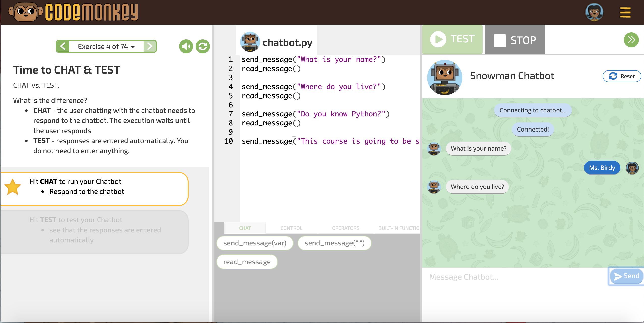
Task: Click the read_message block button
Action: [247, 261]
